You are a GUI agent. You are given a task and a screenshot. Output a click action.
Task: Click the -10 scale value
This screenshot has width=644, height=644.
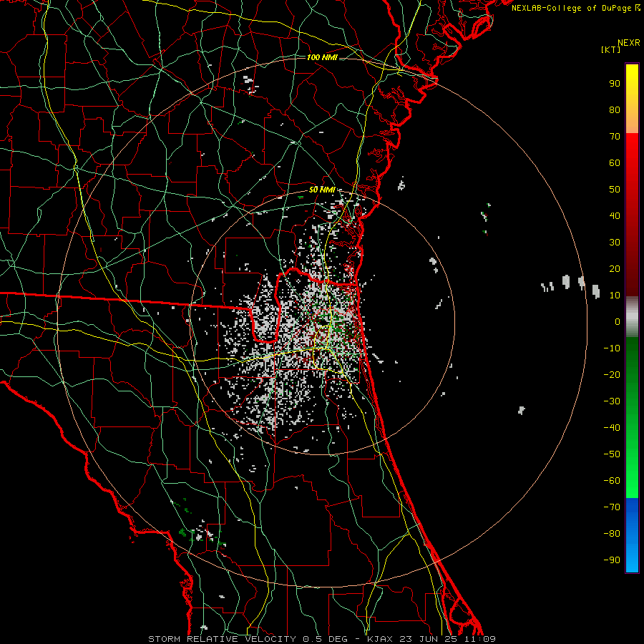tap(612, 348)
